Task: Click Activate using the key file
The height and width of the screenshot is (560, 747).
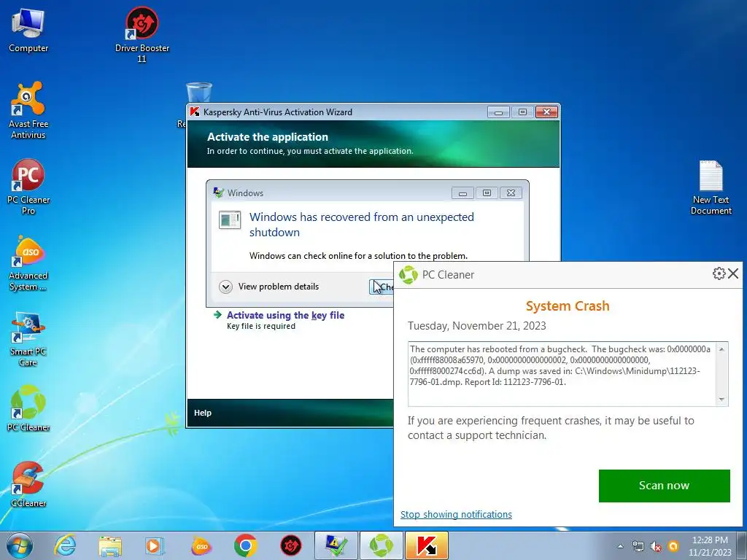Action: coord(285,315)
